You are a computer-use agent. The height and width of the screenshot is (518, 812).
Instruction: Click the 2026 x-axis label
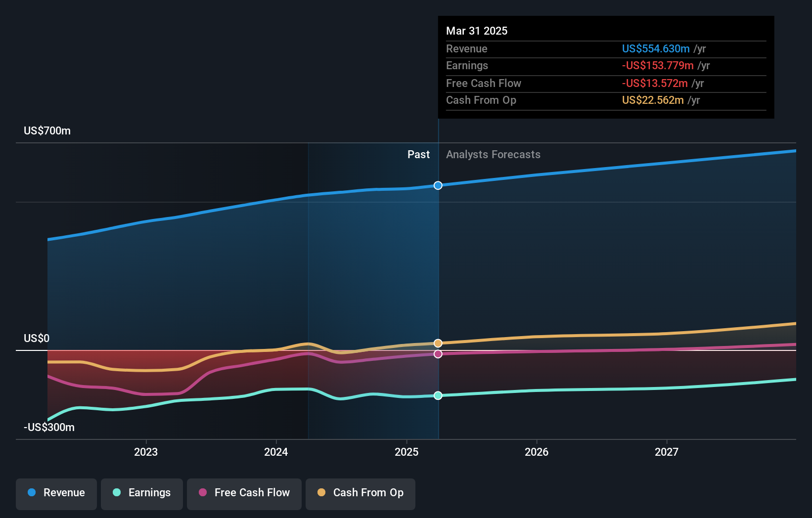point(537,452)
